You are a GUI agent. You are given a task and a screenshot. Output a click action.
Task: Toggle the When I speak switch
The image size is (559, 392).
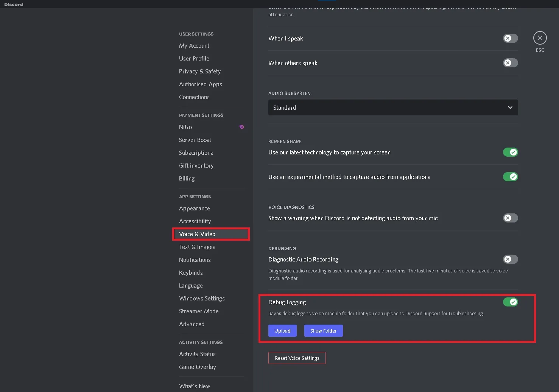pos(510,38)
